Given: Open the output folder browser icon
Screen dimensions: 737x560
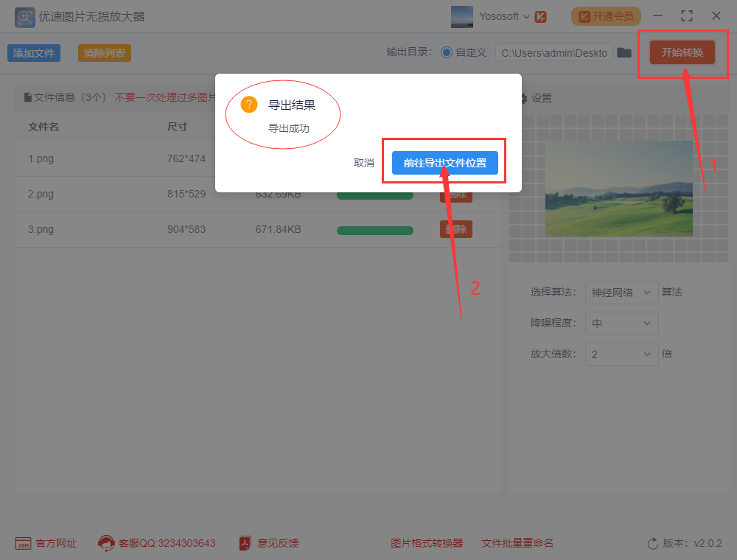Looking at the screenshot, I should 624,52.
